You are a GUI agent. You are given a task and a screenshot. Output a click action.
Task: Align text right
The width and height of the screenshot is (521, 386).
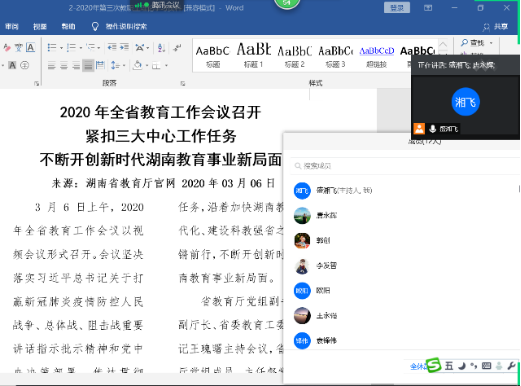point(76,65)
